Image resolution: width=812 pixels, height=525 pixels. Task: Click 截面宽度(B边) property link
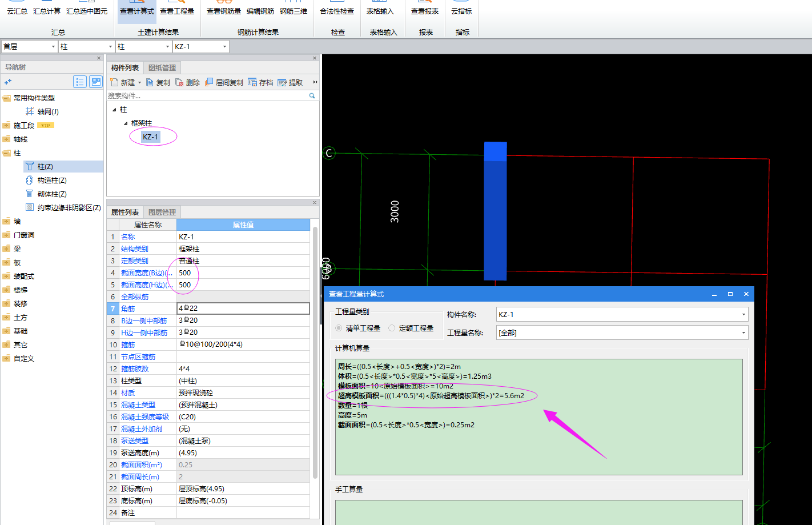(x=147, y=273)
